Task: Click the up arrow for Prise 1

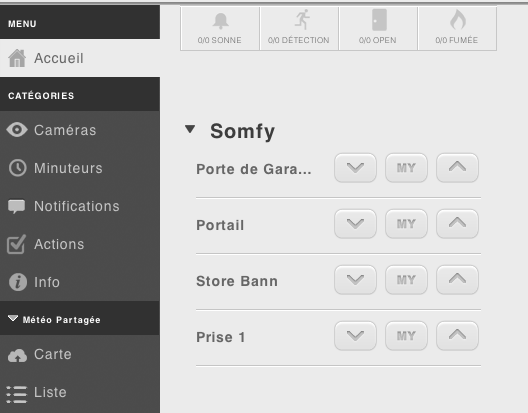Action: pos(457,336)
